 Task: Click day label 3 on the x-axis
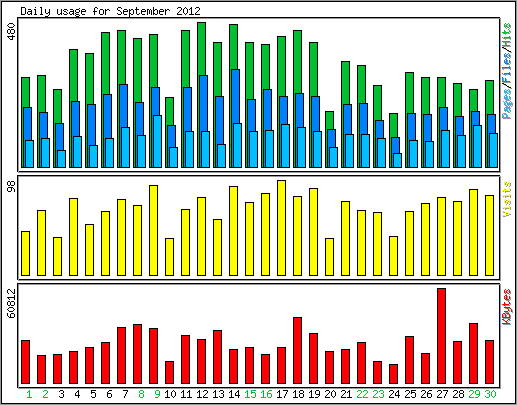(x=61, y=394)
